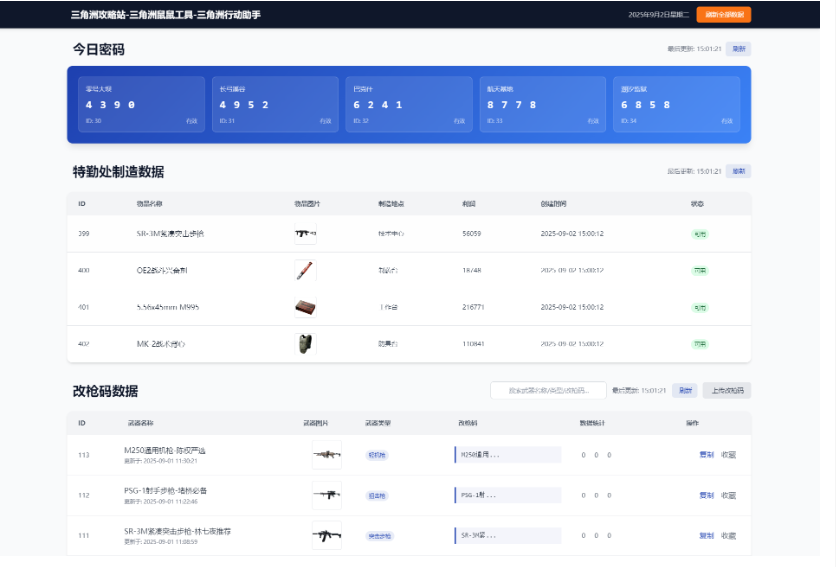
Task: Click the red OE2 scope item icon
Action: click(x=305, y=270)
